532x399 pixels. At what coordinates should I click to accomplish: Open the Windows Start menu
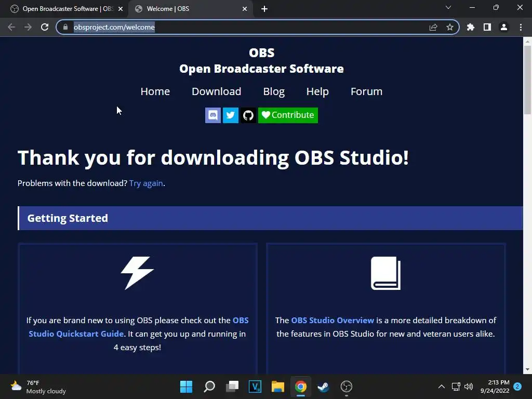[186, 387]
